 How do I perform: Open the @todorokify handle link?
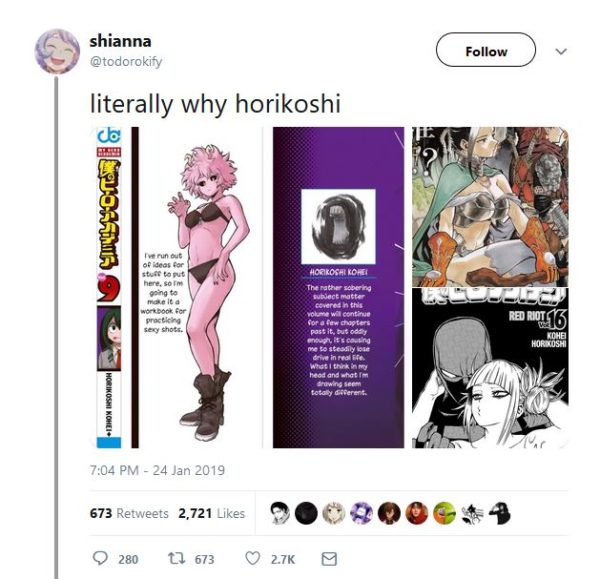tap(126, 61)
